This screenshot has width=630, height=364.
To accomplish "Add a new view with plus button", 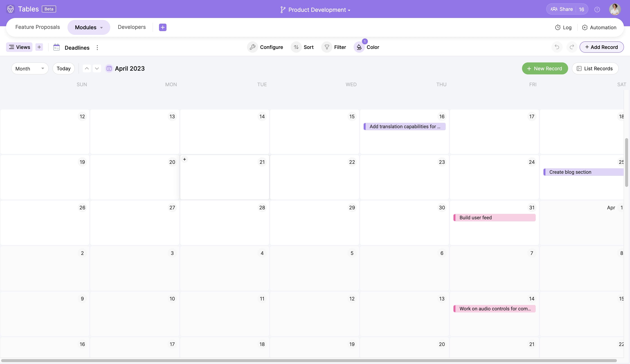I will click(x=39, y=47).
